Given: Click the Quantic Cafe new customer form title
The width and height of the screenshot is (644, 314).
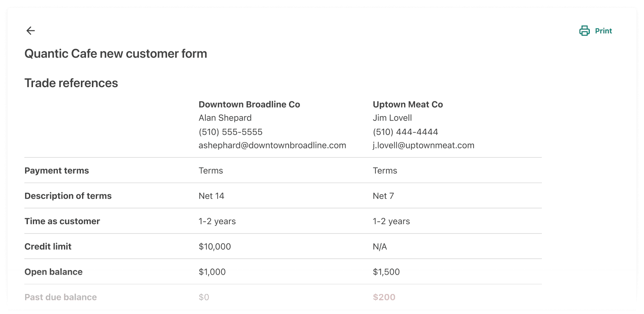Looking at the screenshot, I should click(x=116, y=54).
